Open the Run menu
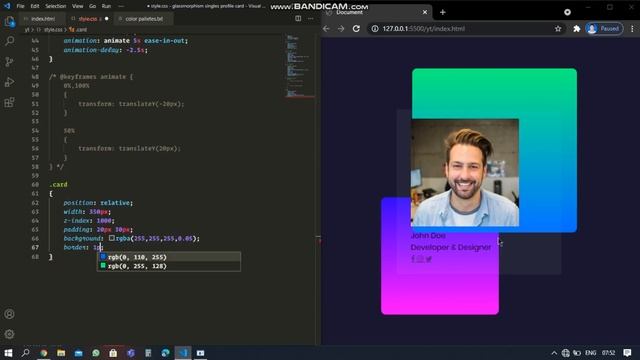640x360 pixels. click(106, 6)
